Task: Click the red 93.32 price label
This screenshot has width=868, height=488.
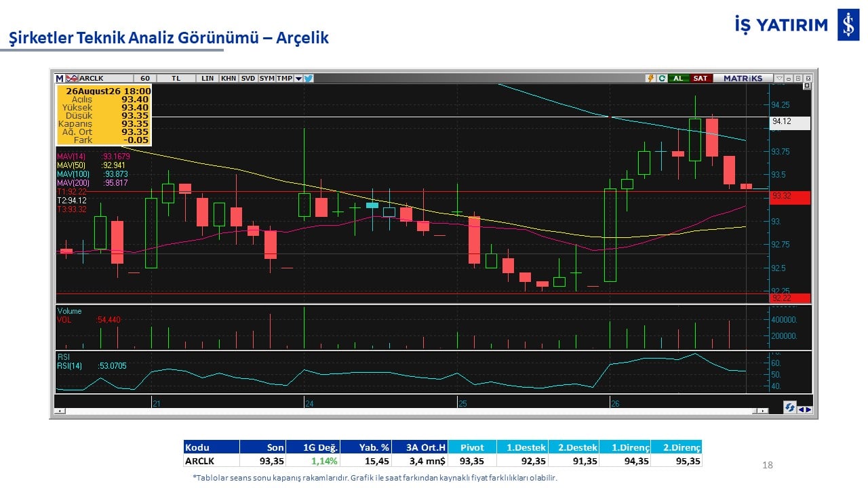Action: (791, 197)
